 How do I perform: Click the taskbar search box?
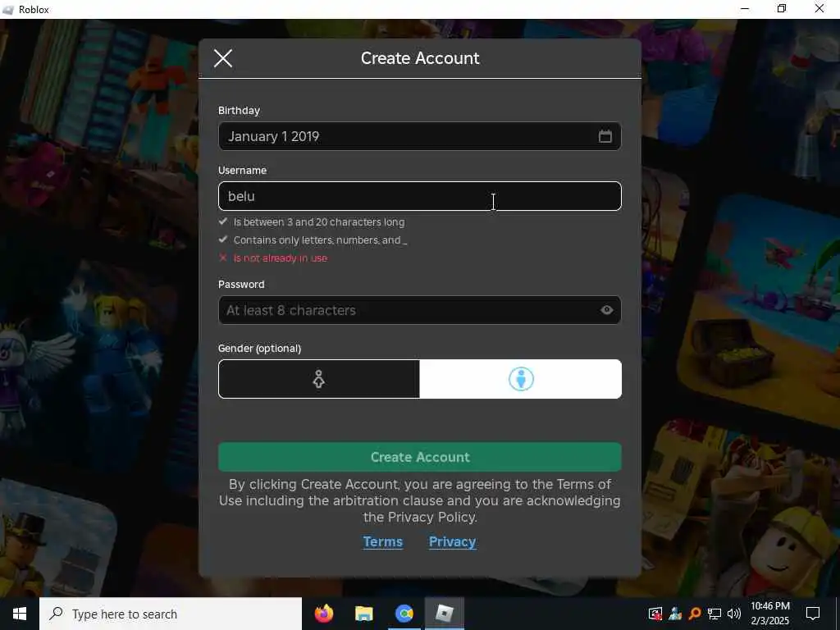(x=171, y=614)
